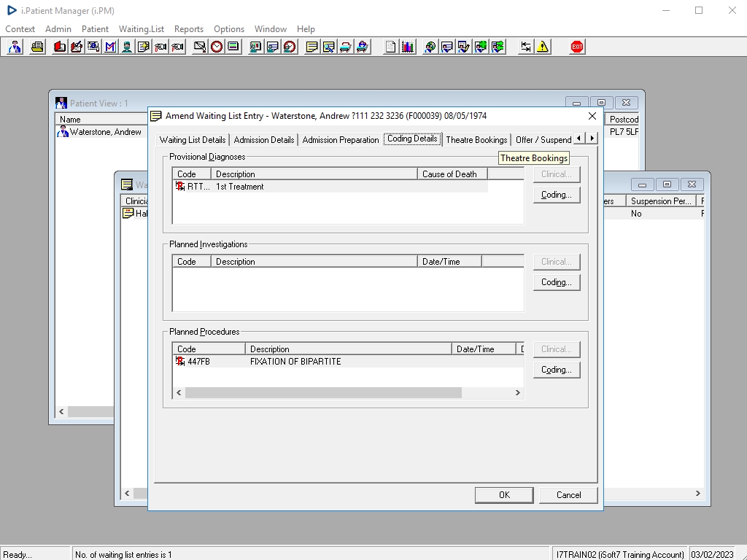Click the yellow warning triangle toolbar icon

(543, 47)
